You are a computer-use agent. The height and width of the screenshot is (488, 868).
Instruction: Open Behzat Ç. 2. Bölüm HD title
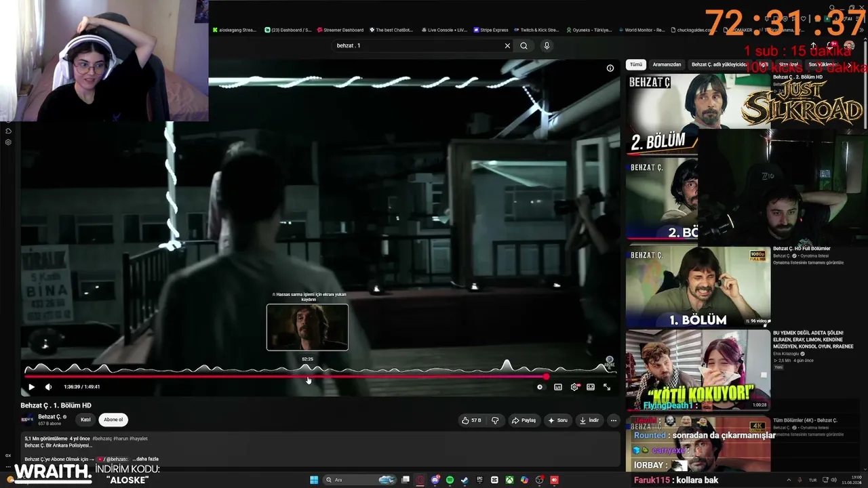[x=797, y=77]
